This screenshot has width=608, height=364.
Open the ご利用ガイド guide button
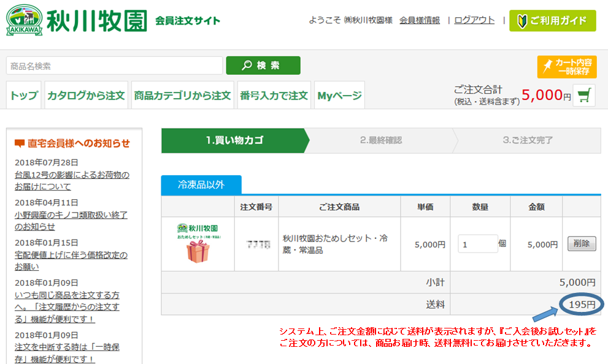pyautogui.click(x=553, y=20)
